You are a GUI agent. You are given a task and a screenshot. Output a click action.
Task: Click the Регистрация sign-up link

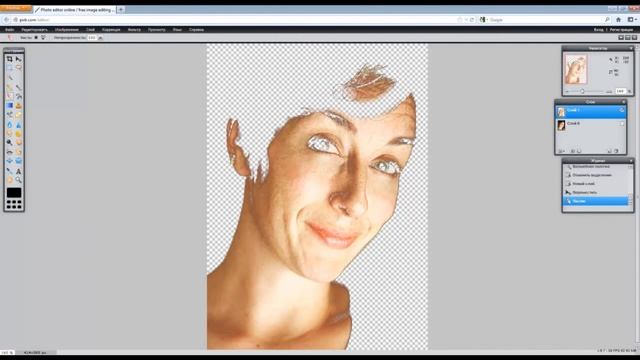point(621,30)
